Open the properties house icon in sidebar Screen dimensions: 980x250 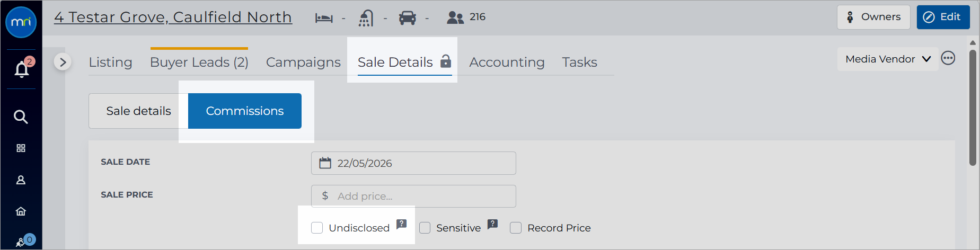[21, 211]
